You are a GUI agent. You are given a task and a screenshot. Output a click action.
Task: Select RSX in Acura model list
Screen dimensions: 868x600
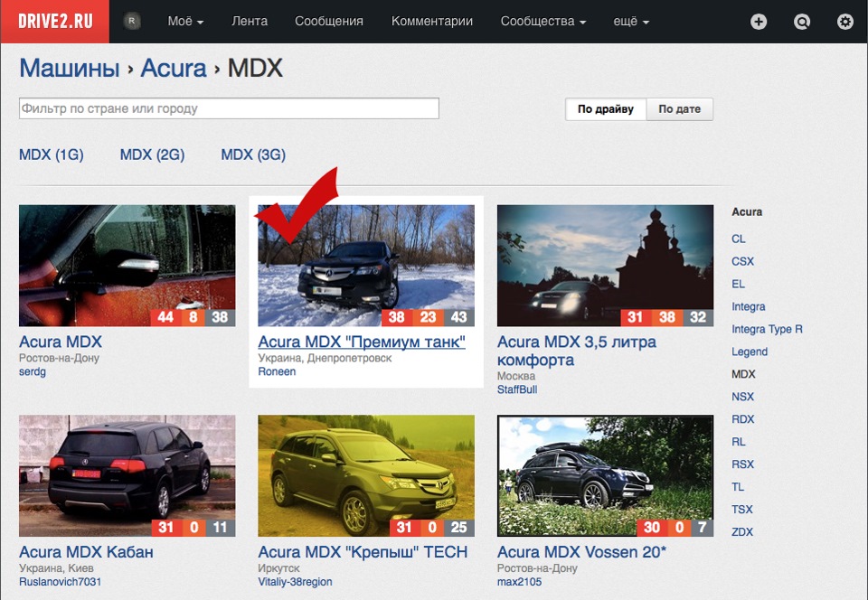[x=742, y=464]
